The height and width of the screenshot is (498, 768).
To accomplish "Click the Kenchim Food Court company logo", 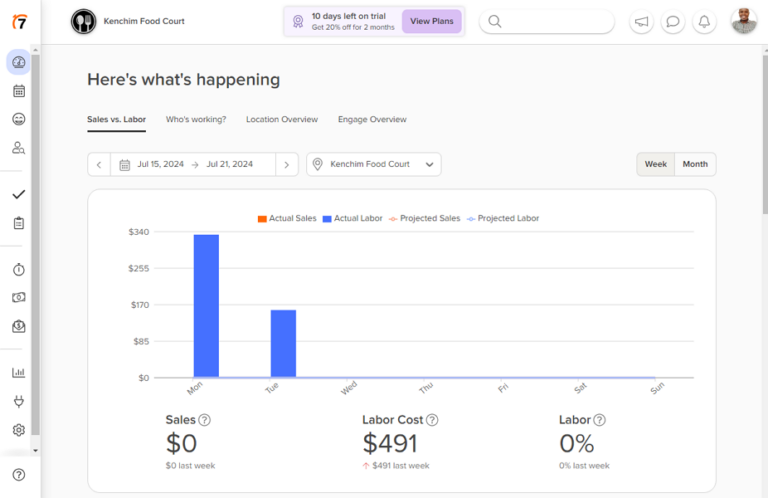I will tap(83, 21).
